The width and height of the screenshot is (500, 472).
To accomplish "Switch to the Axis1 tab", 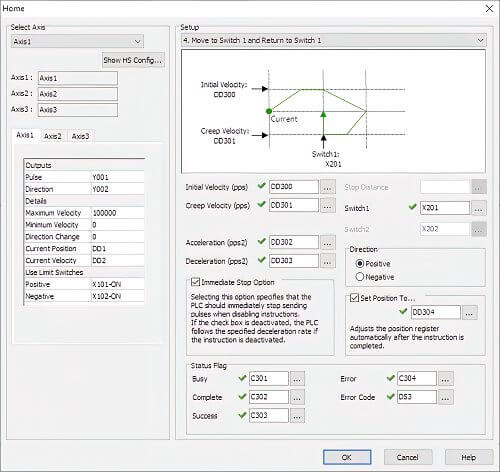I will coord(25,135).
